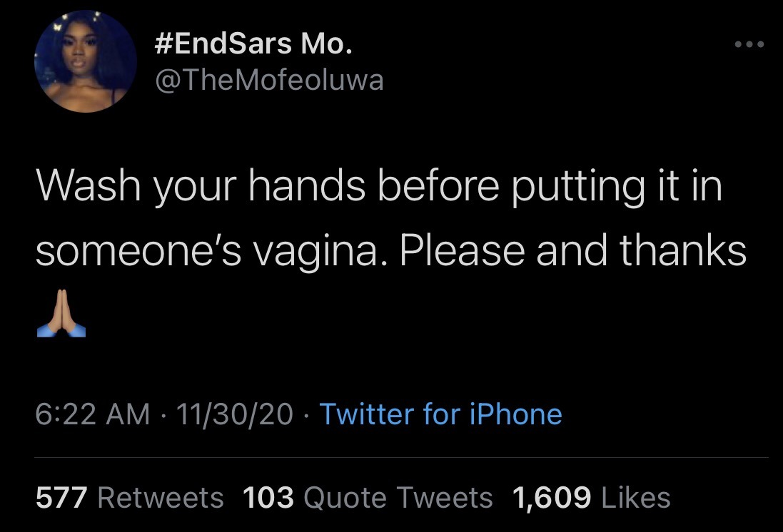
Task: View the list of Retweets
Action: click(160, 497)
